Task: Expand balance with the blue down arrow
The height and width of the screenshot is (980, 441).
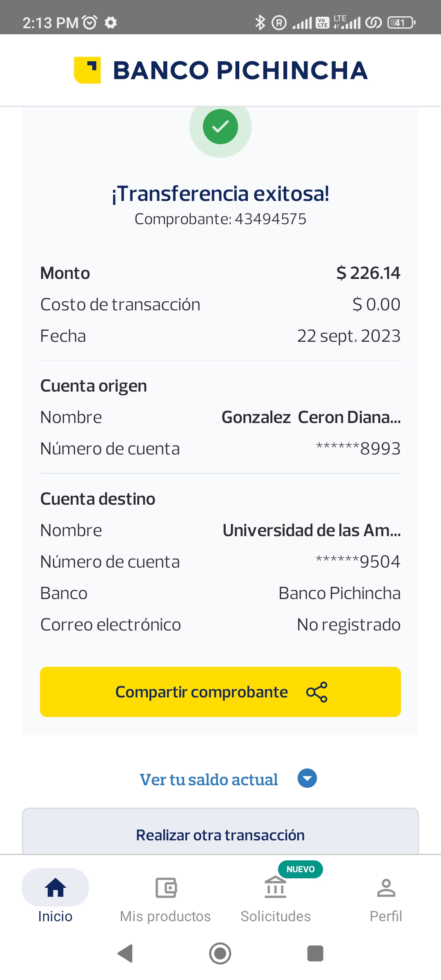Action: tap(307, 778)
